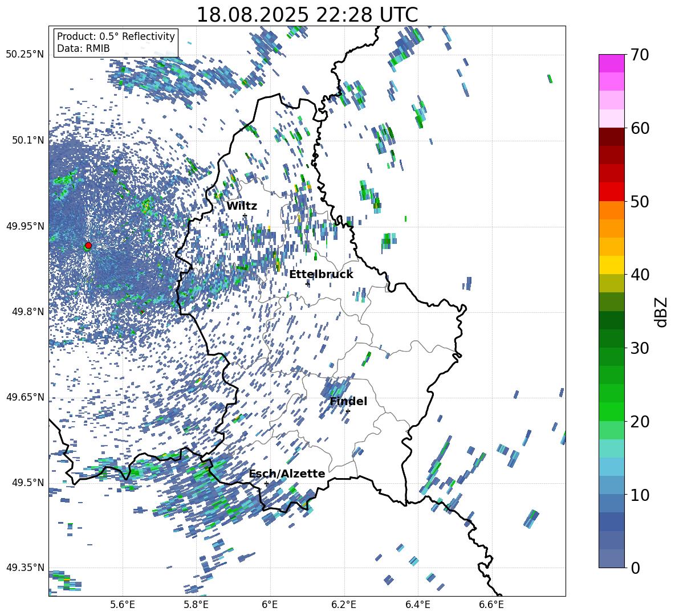675x616 pixels.
Task: Click the plus marker below Findel
Action: (x=348, y=411)
